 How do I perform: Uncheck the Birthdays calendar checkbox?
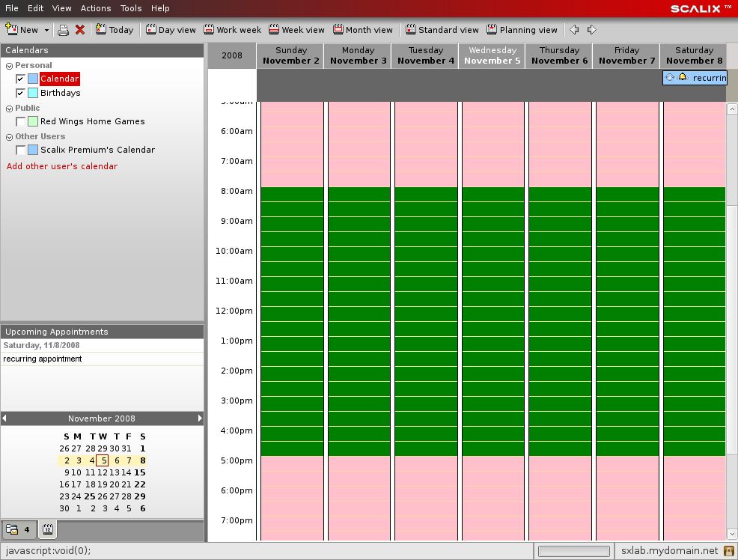[x=21, y=93]
